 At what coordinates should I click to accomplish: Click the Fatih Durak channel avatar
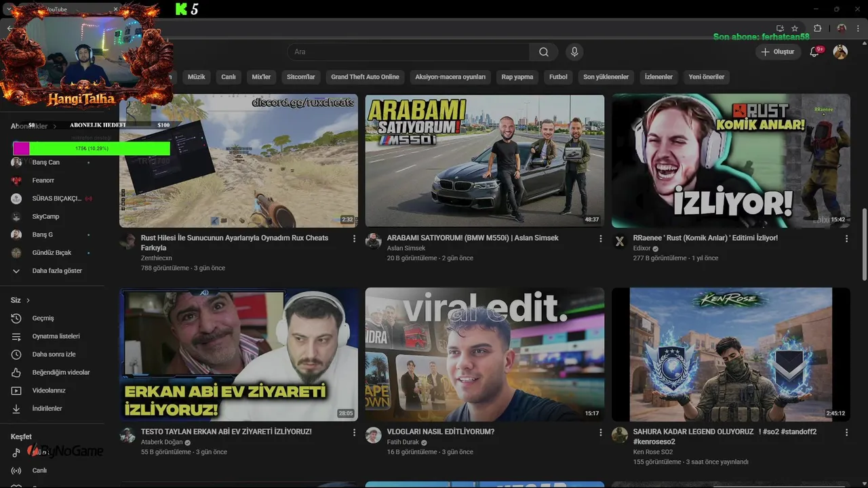(373, 435)
